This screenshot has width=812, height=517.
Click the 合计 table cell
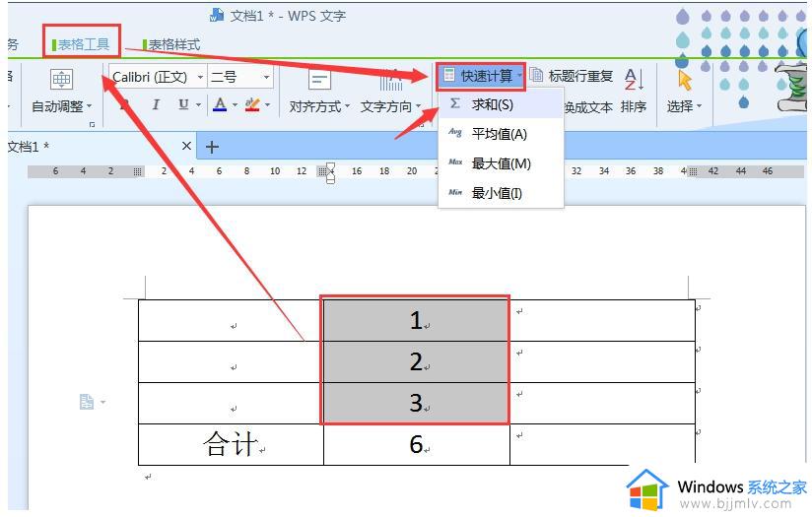(x=231, y=444)
